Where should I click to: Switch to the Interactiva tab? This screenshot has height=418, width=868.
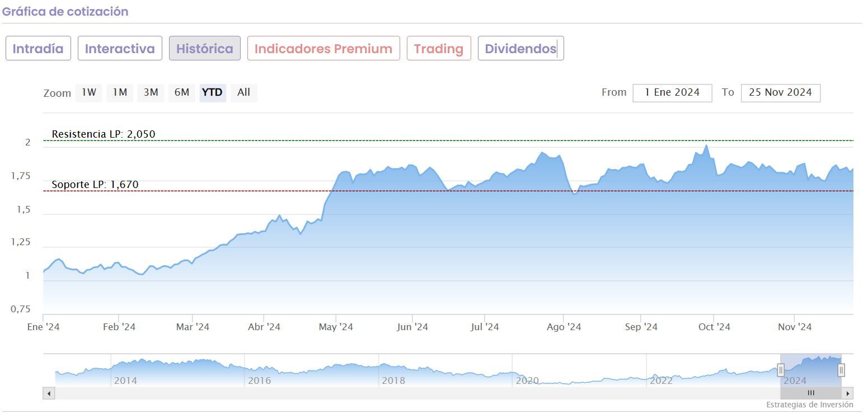tap(120, 49)
